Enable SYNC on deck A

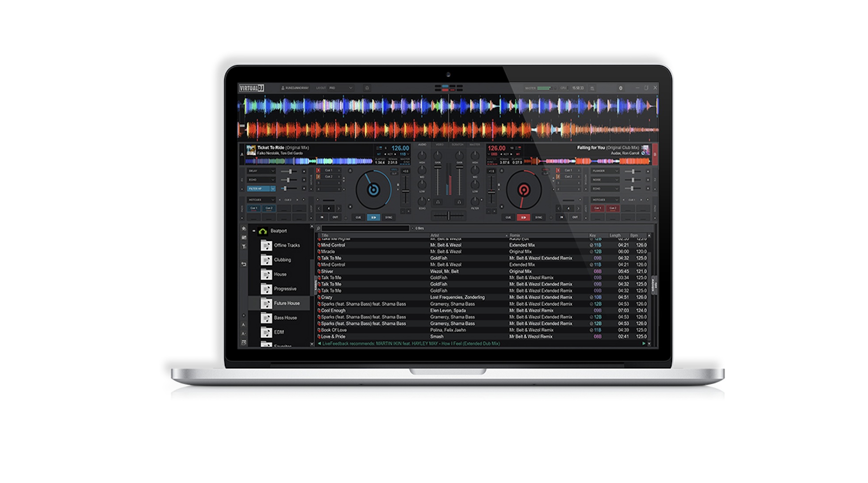[x=389, y=217]
